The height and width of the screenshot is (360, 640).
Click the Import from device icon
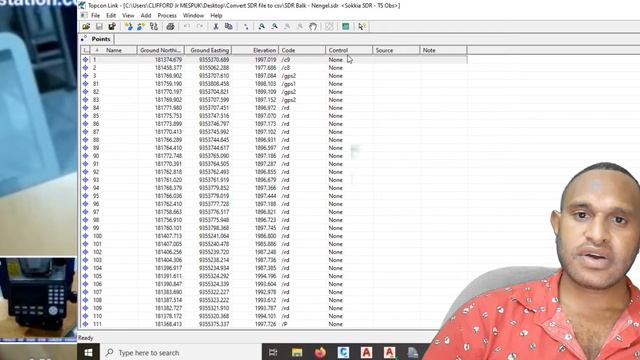click(129, 27)
